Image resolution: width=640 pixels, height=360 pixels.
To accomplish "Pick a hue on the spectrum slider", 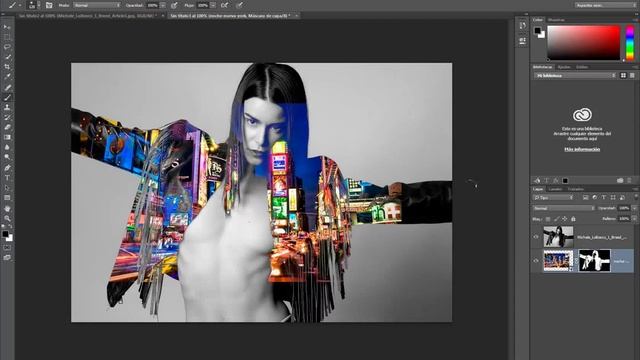I will [630, 43].
